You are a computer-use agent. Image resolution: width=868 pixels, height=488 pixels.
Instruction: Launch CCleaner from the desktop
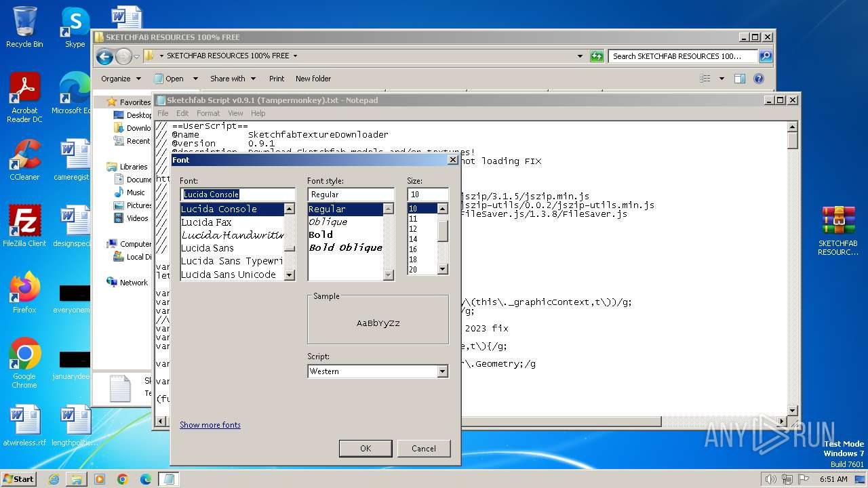click(x=24, y=160)
